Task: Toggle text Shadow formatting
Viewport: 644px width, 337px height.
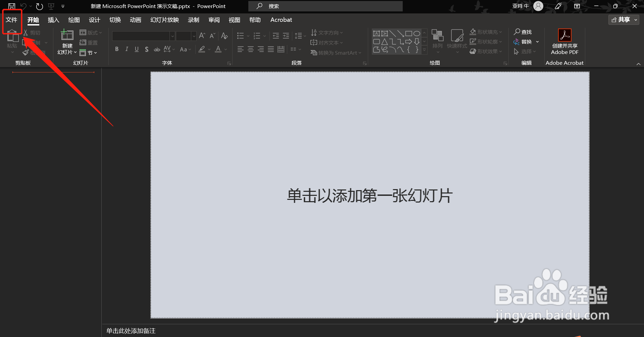Action: pyautogui.click(x=147, y=49)
